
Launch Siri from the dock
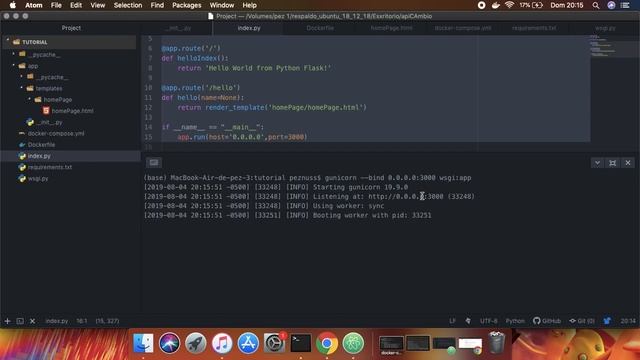tap(169, 343)
